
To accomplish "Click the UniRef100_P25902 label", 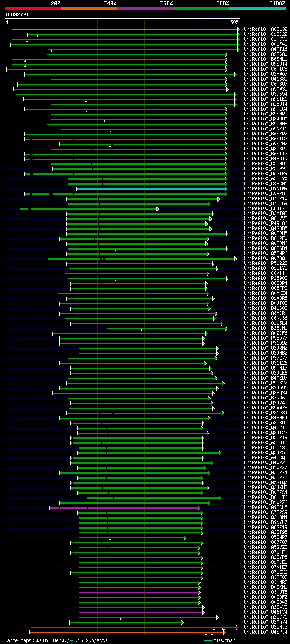I will (x=266, y=279).
